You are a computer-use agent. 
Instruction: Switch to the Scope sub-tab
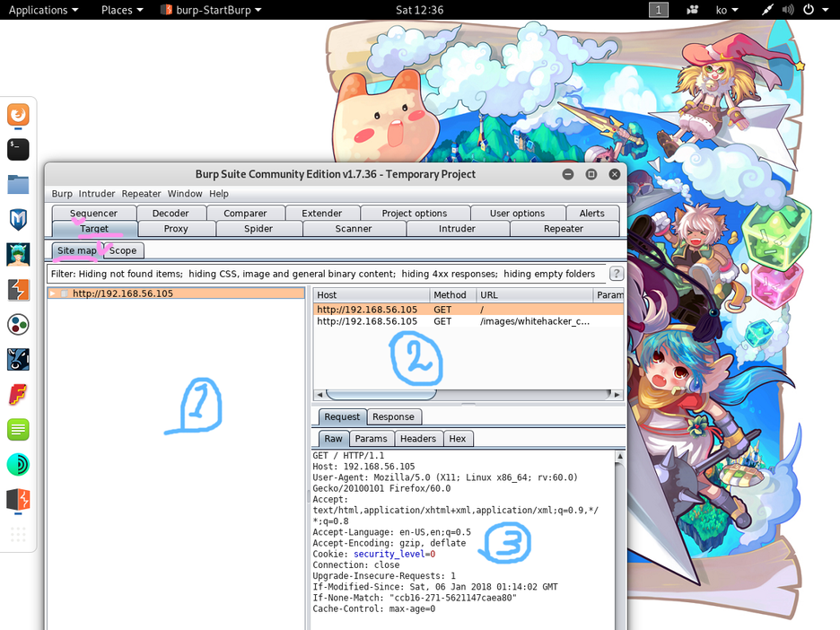123,250
